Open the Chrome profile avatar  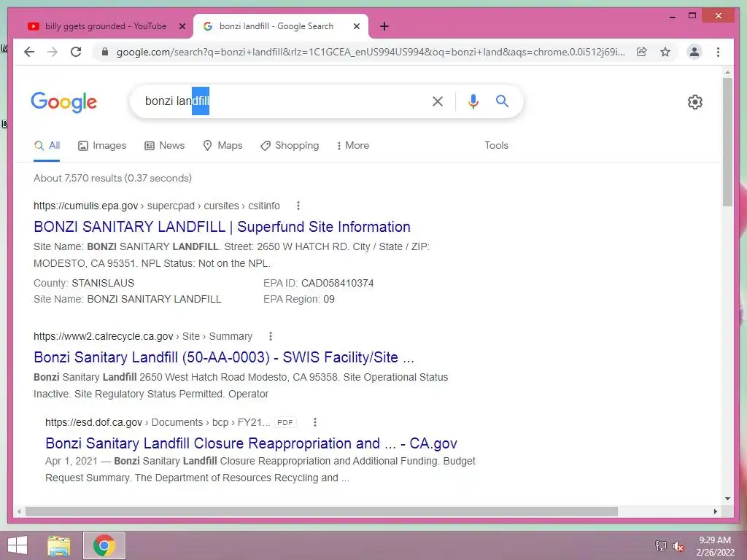tap(694, 52)
